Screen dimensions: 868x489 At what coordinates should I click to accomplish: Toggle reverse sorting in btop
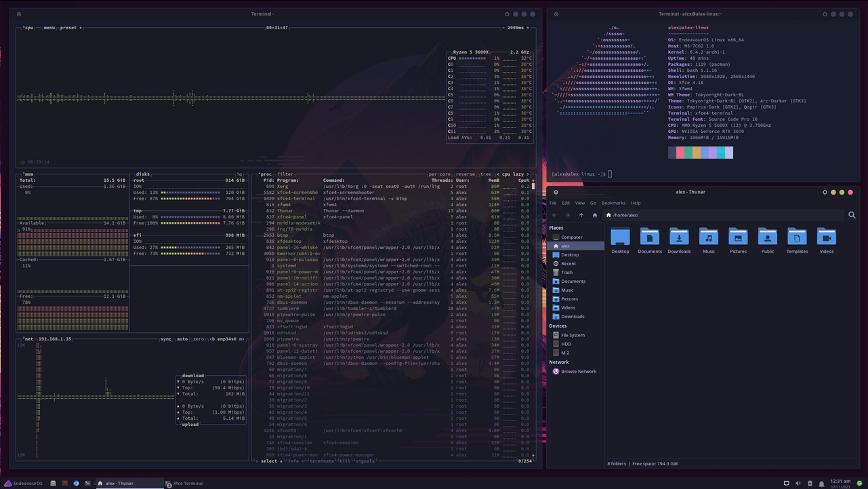(x=466, y=174)
